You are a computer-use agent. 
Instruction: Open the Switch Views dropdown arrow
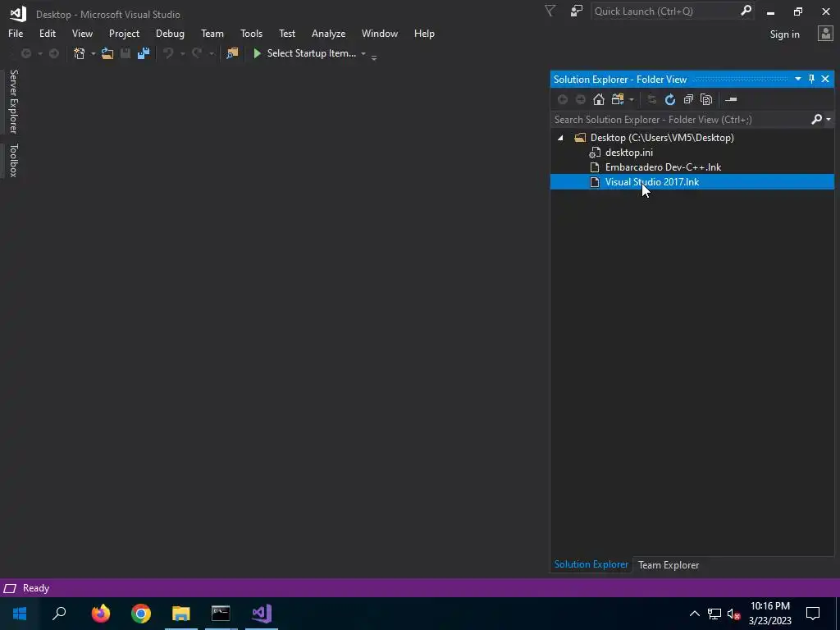(x=631, y=99)
